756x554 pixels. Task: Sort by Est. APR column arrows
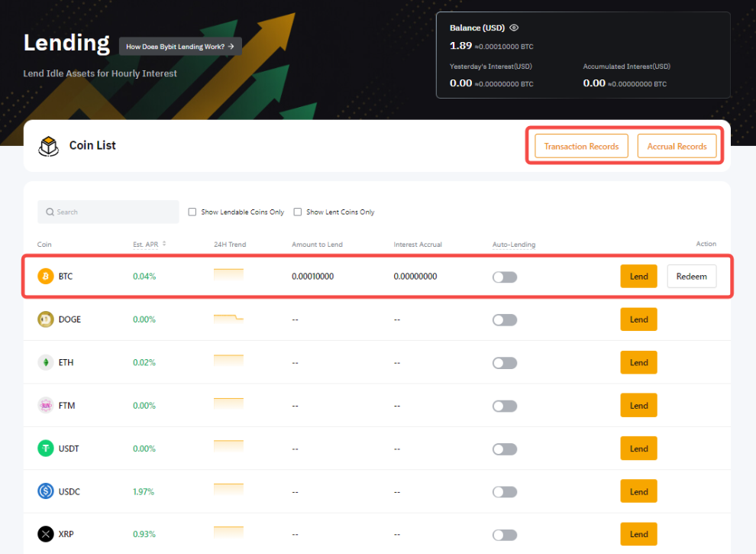tap(164, 245)
